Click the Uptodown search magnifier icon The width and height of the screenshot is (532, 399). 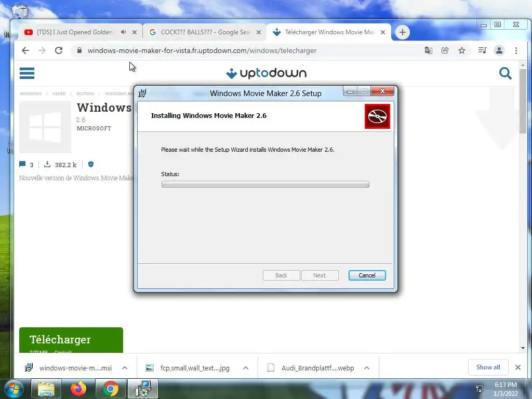(505, 73)
